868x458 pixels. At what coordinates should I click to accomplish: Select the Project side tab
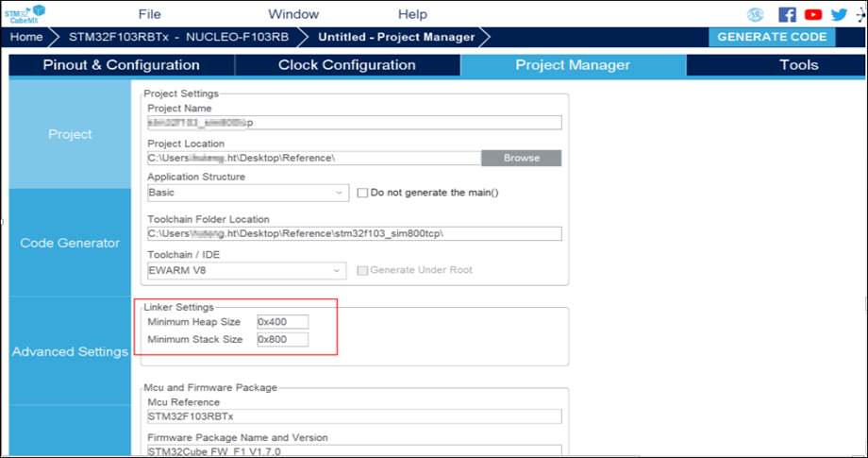pyautogui.click(x=71, y=134)
